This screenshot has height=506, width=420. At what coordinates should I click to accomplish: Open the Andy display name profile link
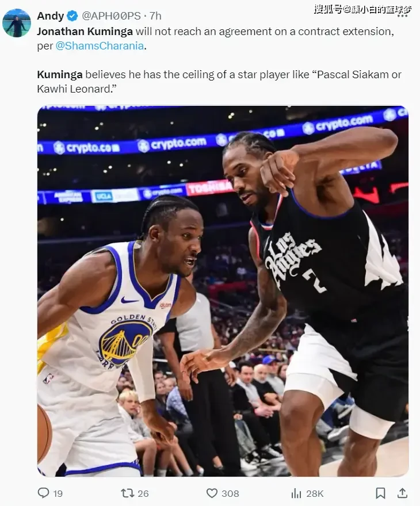(x=51, y=16)
